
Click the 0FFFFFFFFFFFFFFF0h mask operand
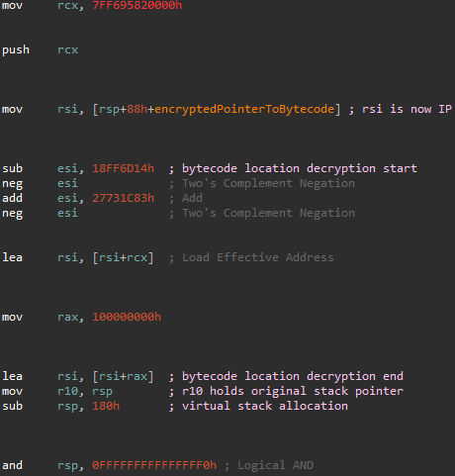pos(154,465)
